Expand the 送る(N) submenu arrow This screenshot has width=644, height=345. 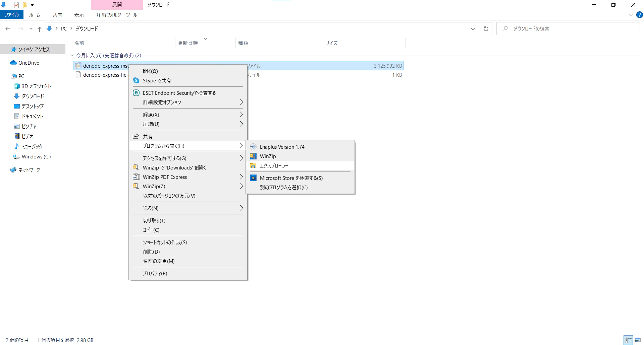tap(241, 208)
